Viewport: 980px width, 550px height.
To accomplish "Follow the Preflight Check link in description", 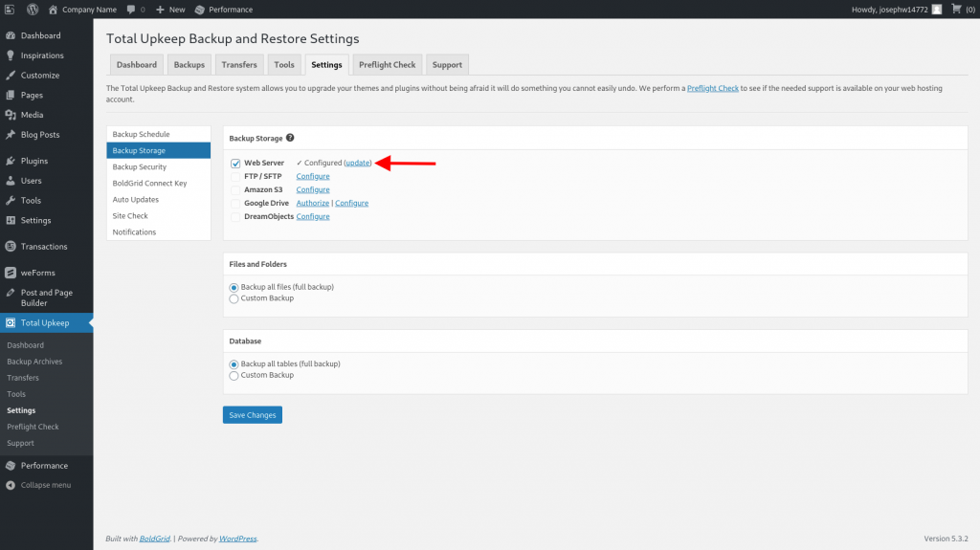I will pos(712,88).
